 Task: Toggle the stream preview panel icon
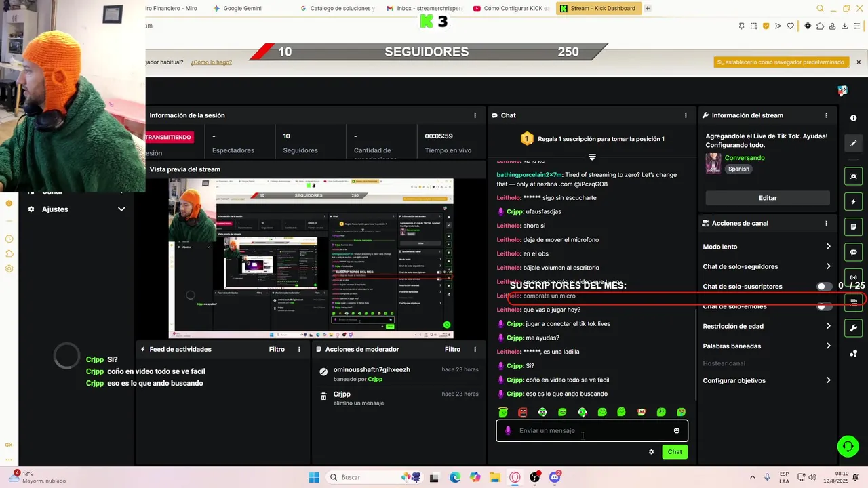point(853,176)
